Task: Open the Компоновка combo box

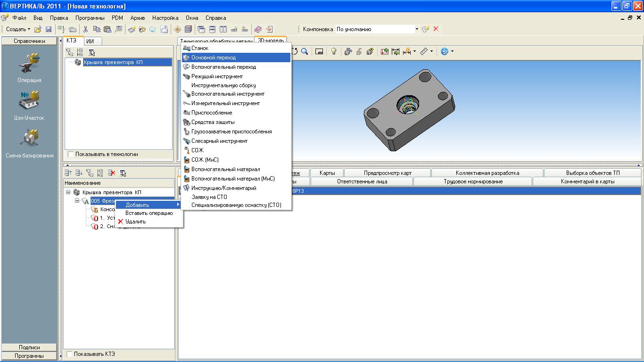Action: pos(378,29)
